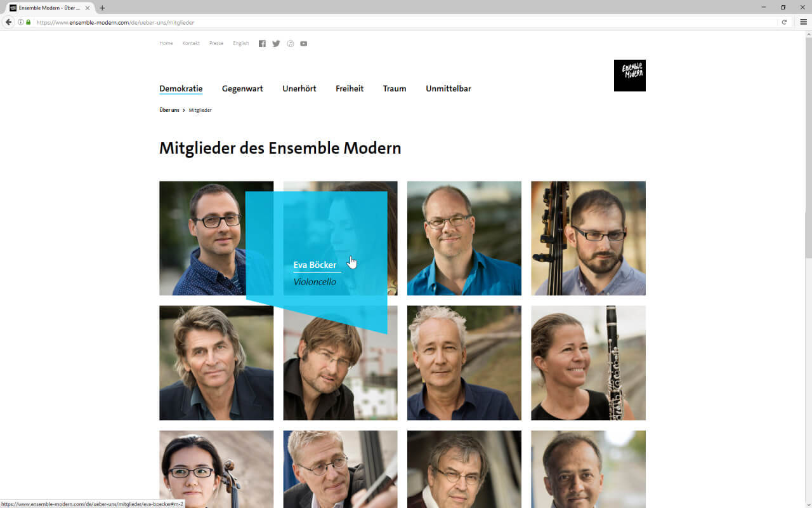This screenshot has width=812, height=508.
Task: Click the address bar URL field
Action: [406, 22]
